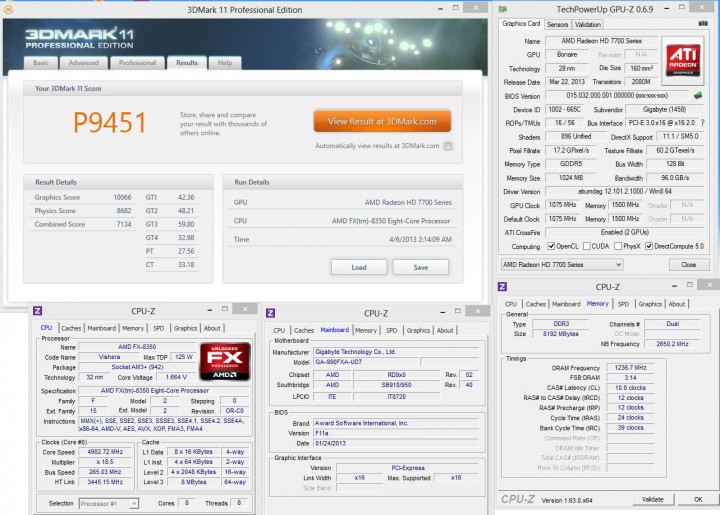This screenshot has width=720, height=515.
Task: Open CPU tab in CPU-Z Mainboard window
Action: pyautogui.click(x=279, y=330)
